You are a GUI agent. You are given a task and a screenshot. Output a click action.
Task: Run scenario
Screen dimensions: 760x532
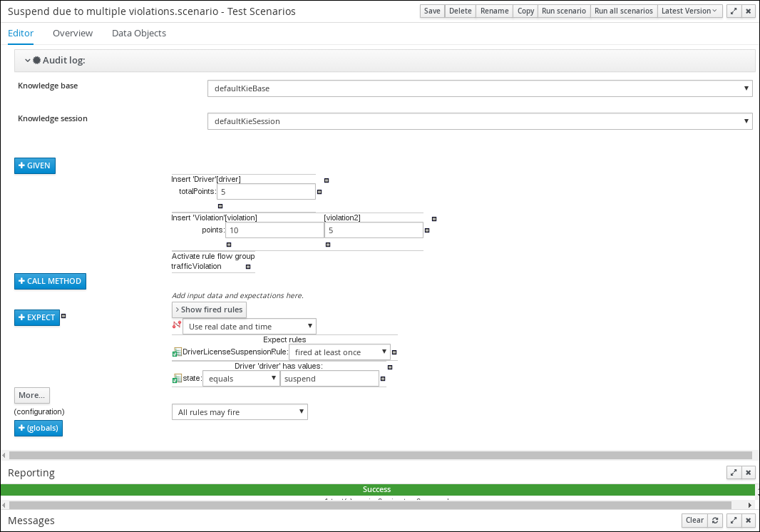click(x=564, y=11)
